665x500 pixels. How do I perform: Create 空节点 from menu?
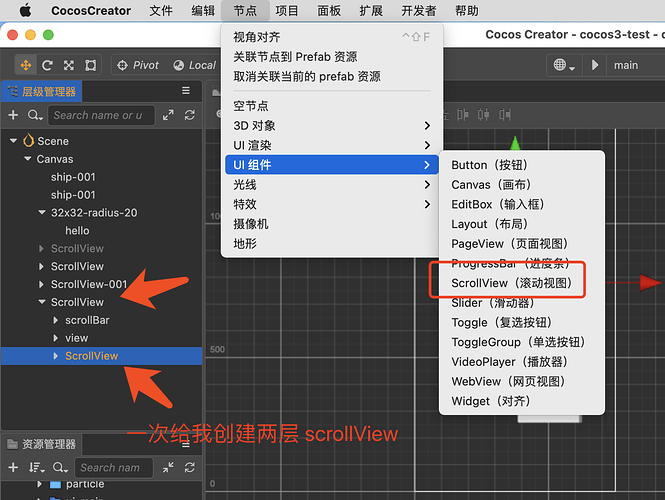332,106
